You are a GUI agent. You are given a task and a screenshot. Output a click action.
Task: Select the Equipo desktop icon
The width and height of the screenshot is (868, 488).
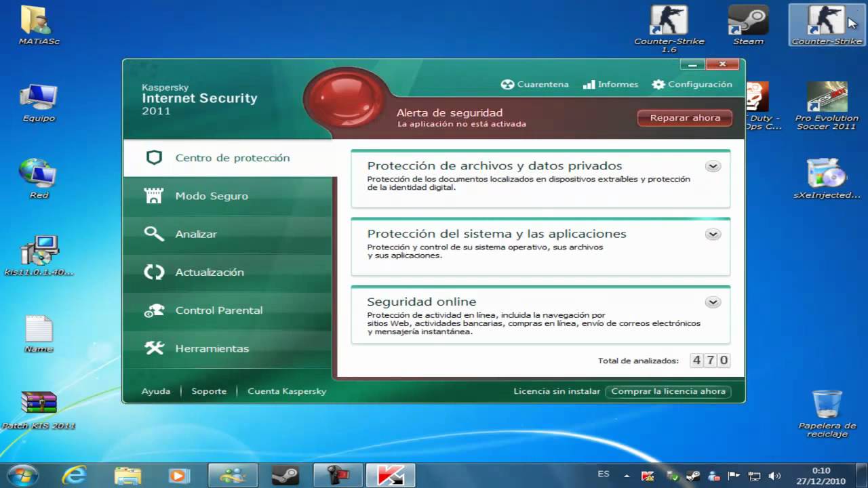pos(39,104)
